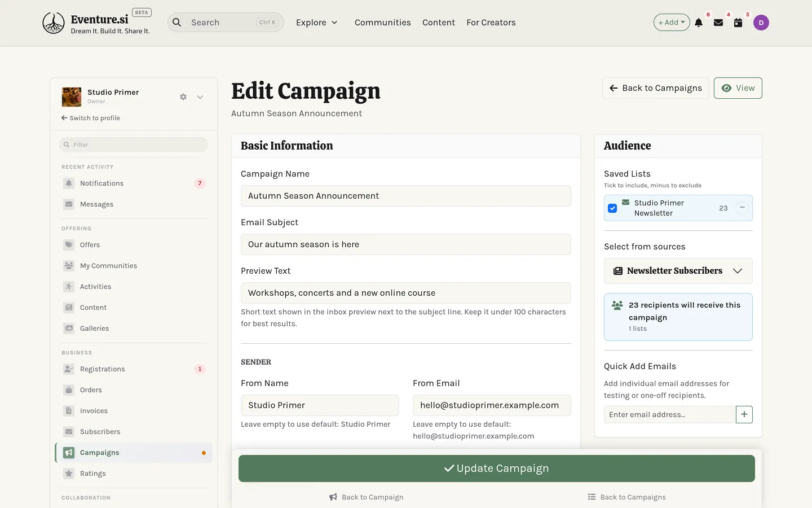
Task: Open the messages envelope icon in header
Action: [x=718, y=23]
